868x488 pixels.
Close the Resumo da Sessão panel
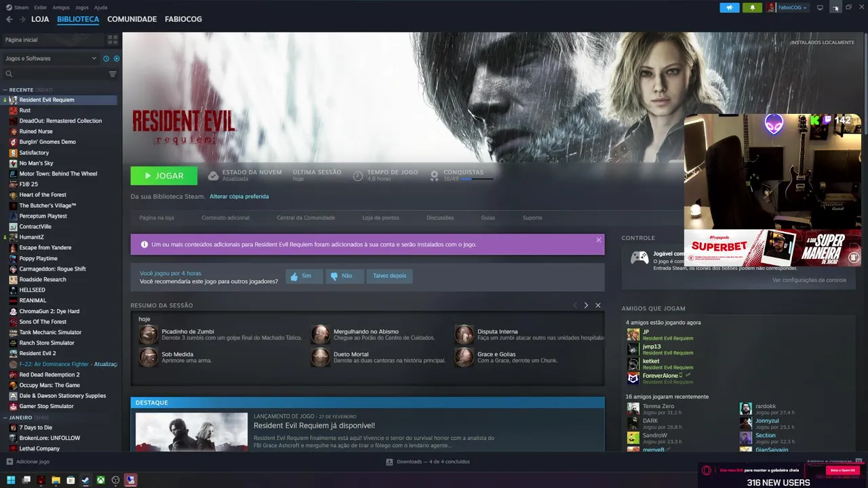tap(598, 306)
